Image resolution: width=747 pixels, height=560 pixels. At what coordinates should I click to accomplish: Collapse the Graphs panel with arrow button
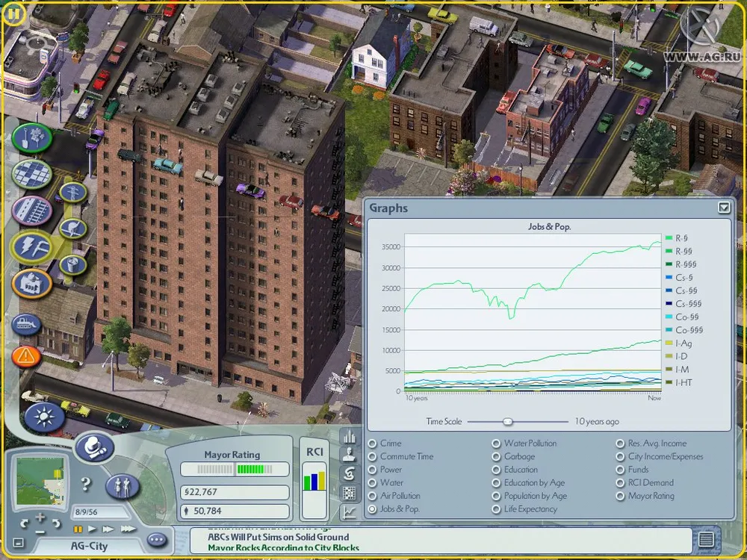click(722, 208)
